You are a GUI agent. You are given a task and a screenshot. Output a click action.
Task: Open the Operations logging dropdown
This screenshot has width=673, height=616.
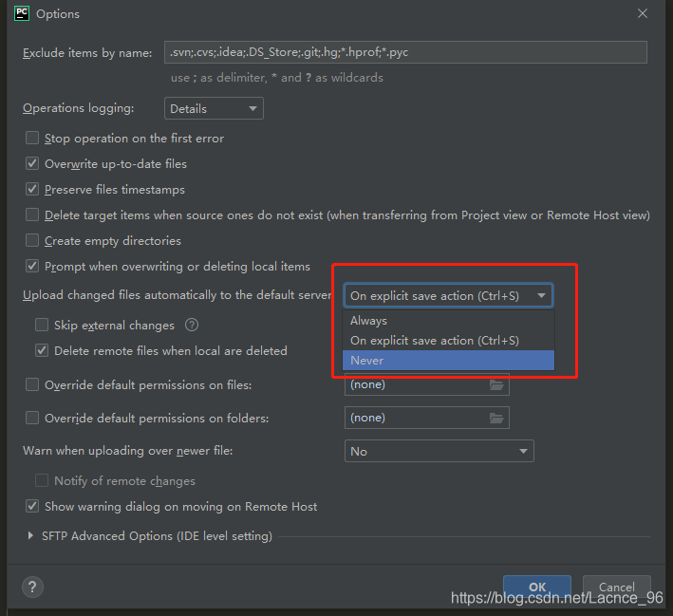[x=214, y=108]
